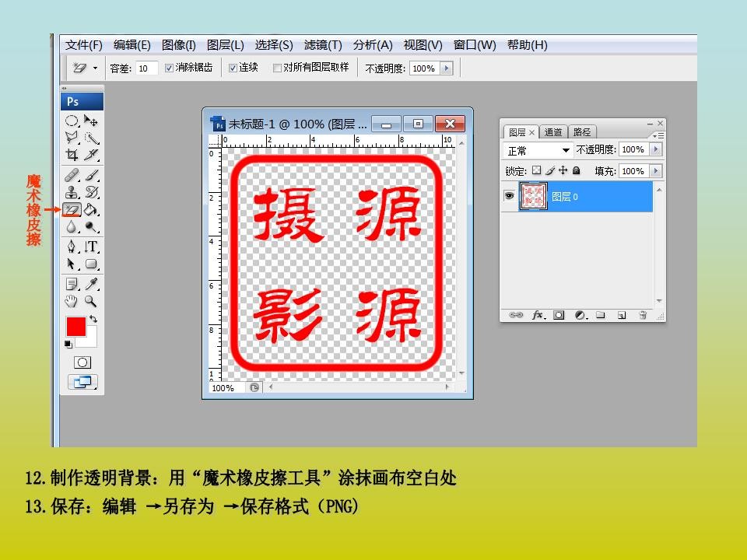Pick the Magic Wand tool

(91, 138)
